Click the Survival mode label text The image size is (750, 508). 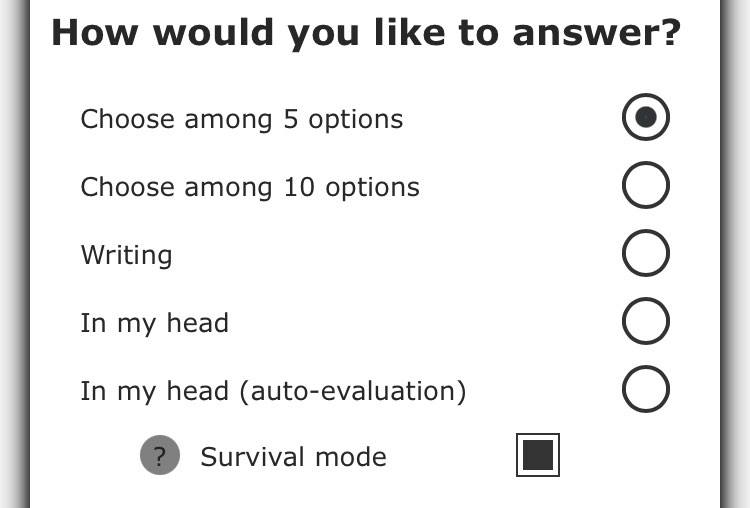coord(293,457)
